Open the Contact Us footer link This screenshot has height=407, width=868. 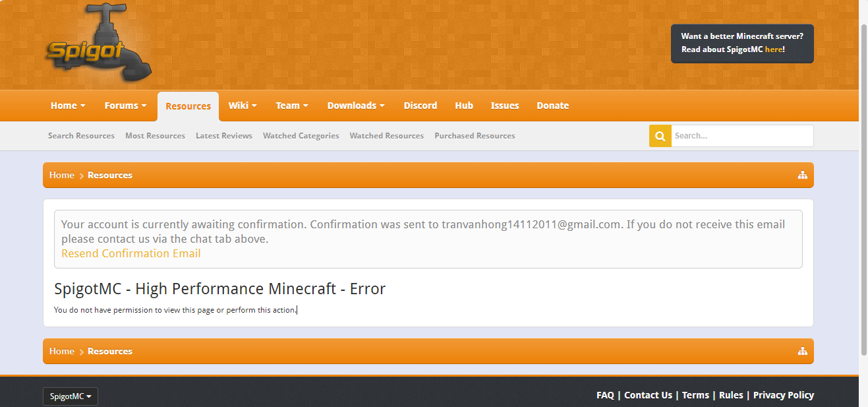point(648,395)
